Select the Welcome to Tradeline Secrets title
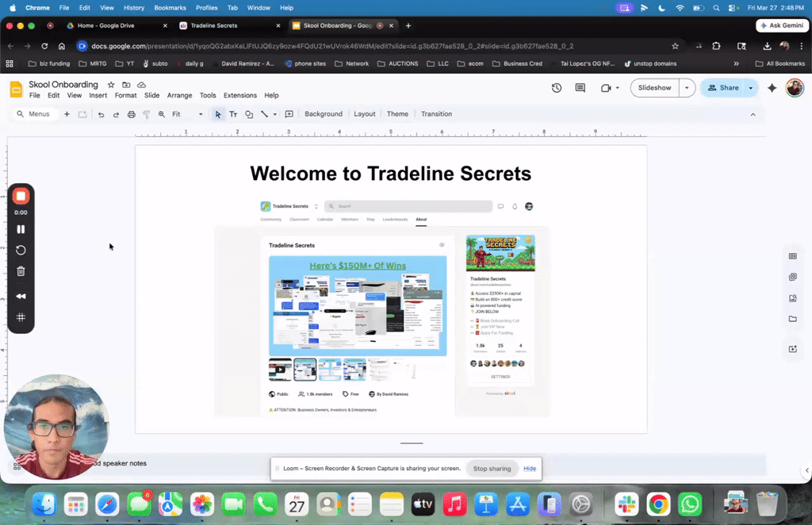This screenshot has height=525, width=812. click(390, 174)
